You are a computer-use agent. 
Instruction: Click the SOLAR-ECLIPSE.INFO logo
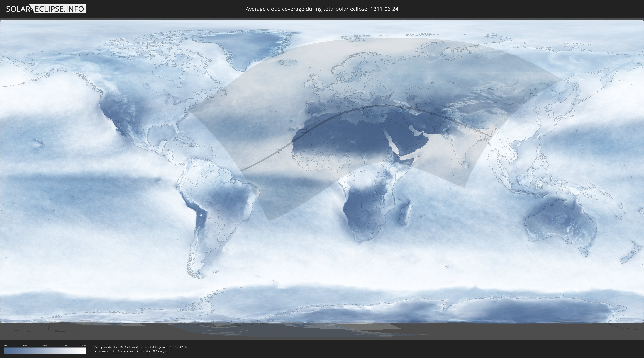pos(45,9)
